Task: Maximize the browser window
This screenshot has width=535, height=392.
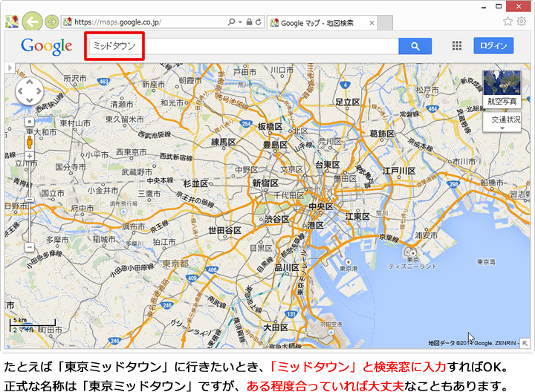Action: coord(499,7)
